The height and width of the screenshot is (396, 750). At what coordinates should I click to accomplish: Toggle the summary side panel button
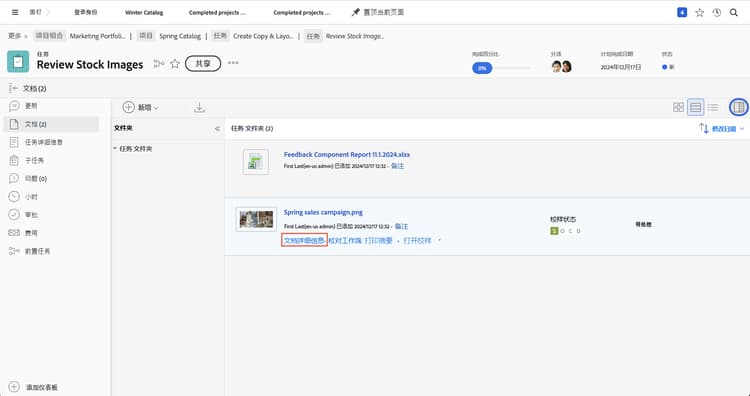click(x=739, y=107)
